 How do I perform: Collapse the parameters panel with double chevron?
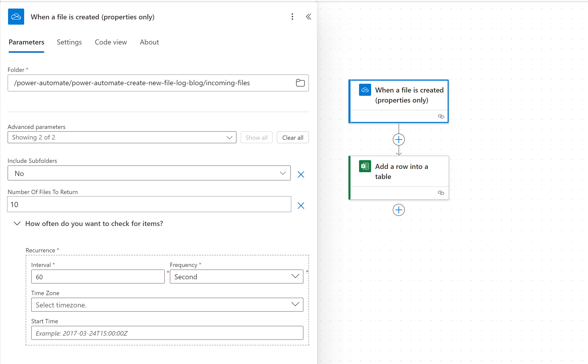coord(308,17)
